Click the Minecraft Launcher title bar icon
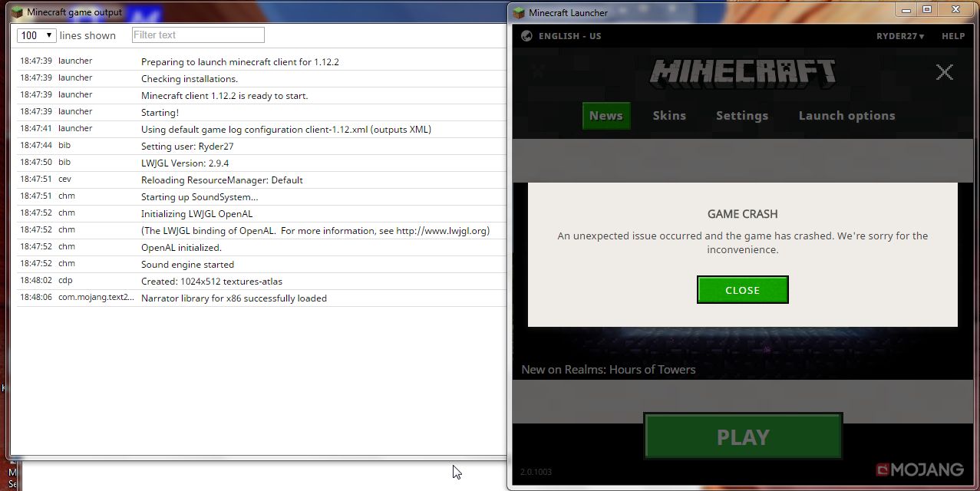 point(520,12)
